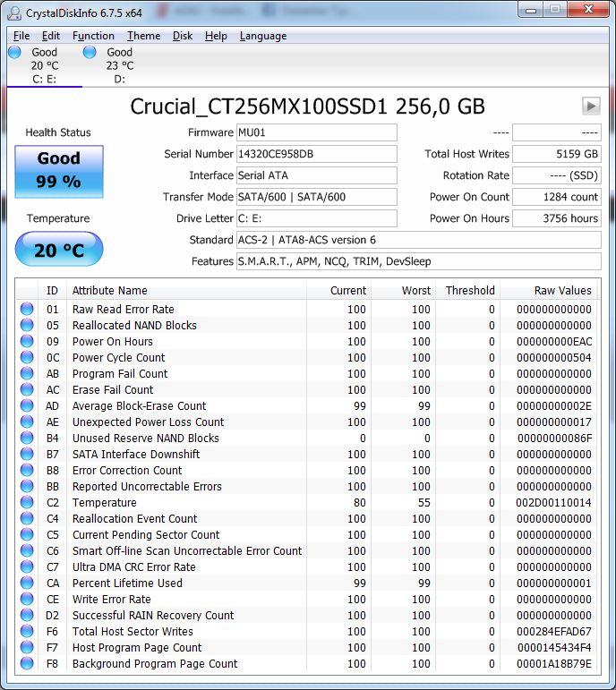Screen dimensions: 616x690
Task: Click status icon for Reallocated NAND Blocks
Action: coord(27,325)
